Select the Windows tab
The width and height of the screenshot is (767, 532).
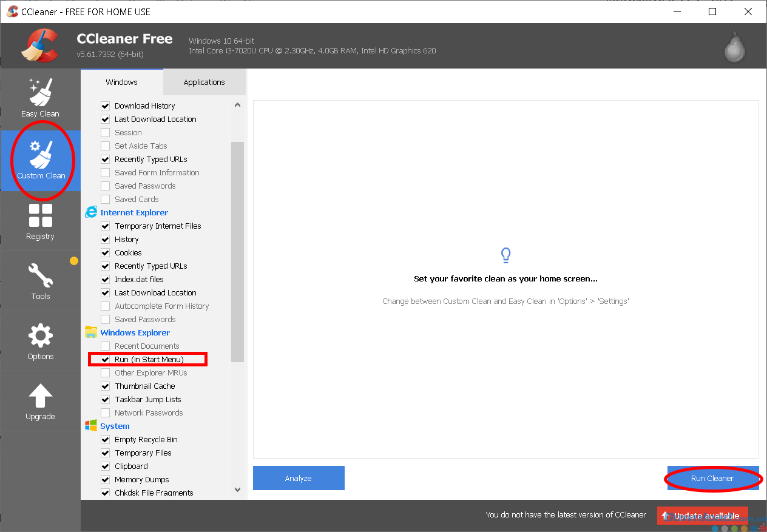pos(121,81)
